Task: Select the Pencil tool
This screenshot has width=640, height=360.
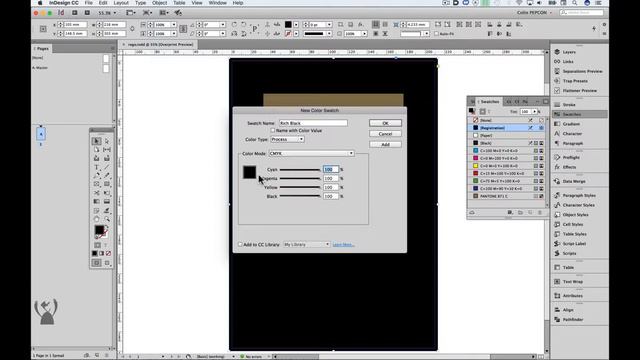Action: click(107, 176)
